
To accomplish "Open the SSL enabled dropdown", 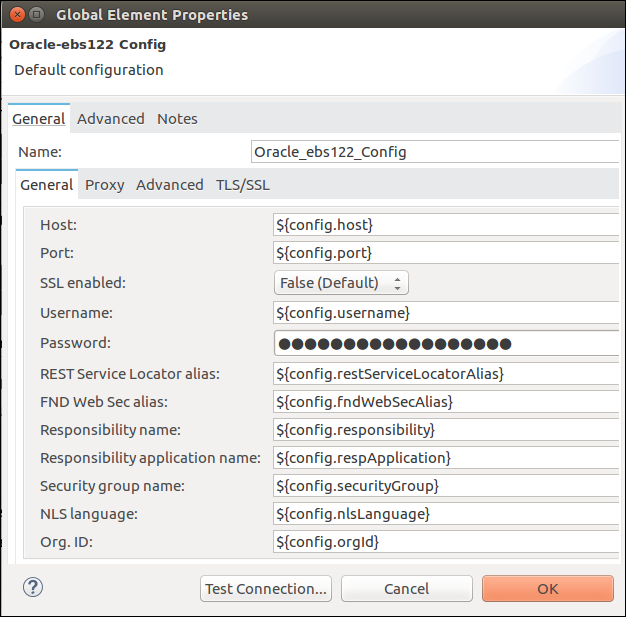I will [341, 283].
